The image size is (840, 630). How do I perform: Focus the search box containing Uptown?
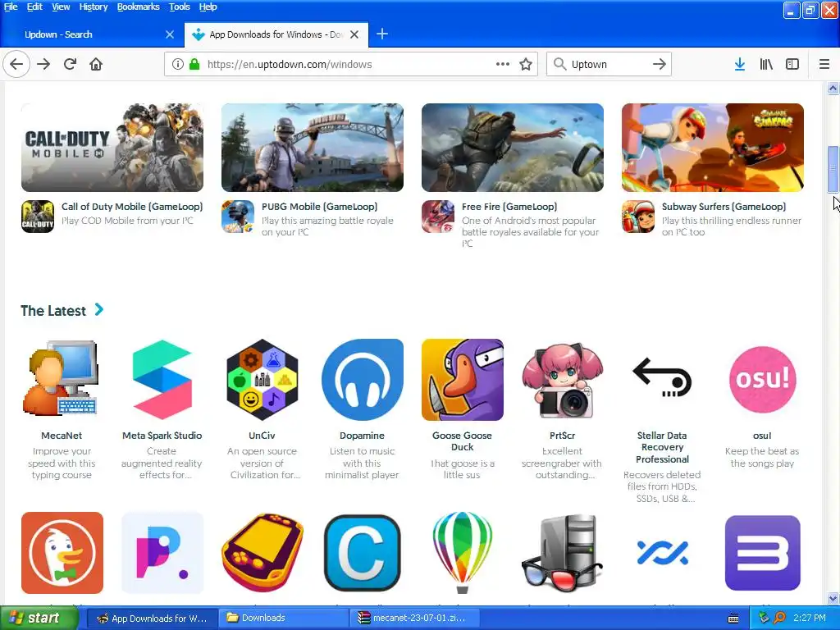[609, 64]
